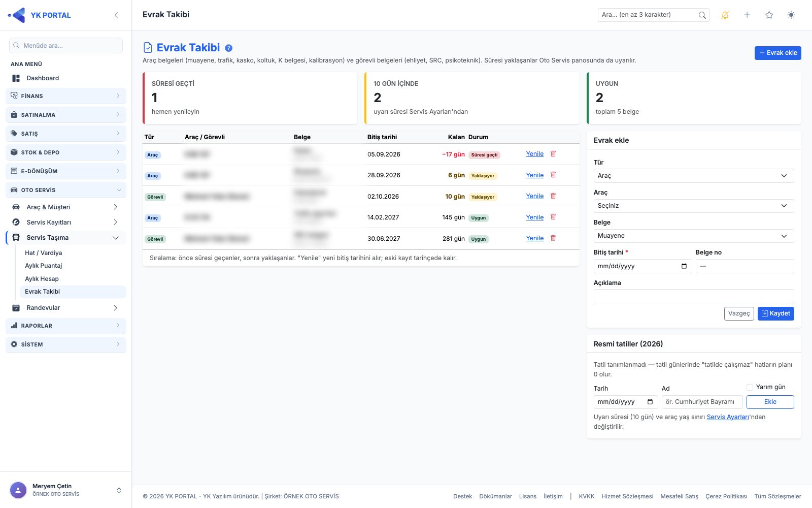Open the Servis Ayarları link
The image size is (812, 508).
click(x=728, y=417)
